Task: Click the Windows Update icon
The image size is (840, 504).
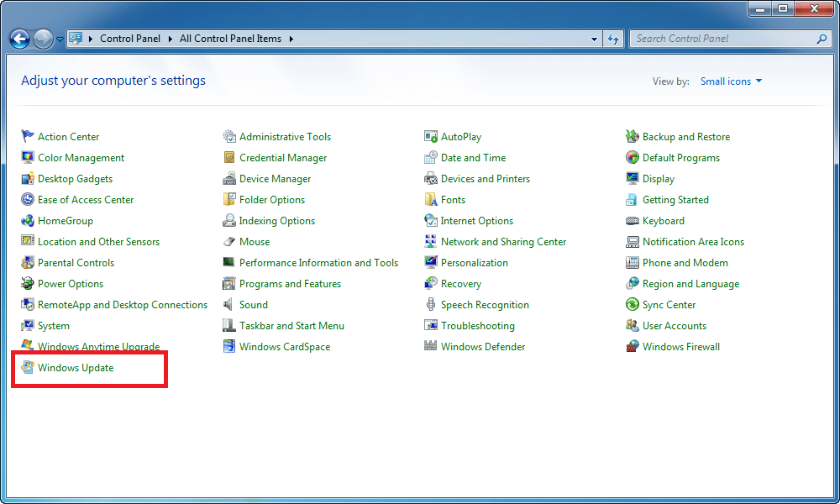Action: (28, 368)
